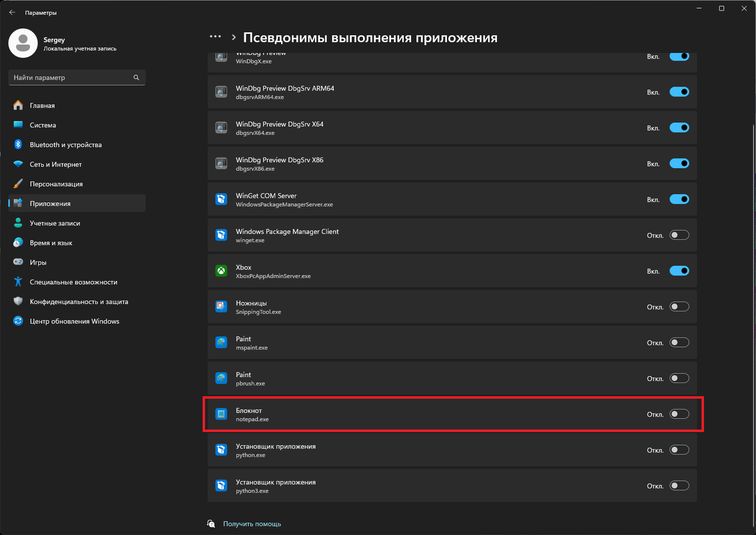Viewport: 756px width, 535px height.
Task: Enable the python3.exe alias toggle
Action: 679,485
